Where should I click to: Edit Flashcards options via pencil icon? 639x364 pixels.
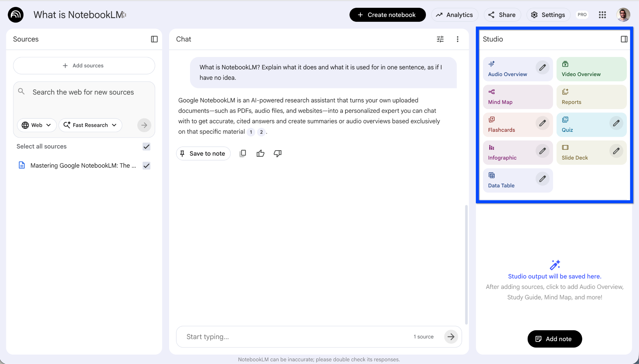(542, 123)
